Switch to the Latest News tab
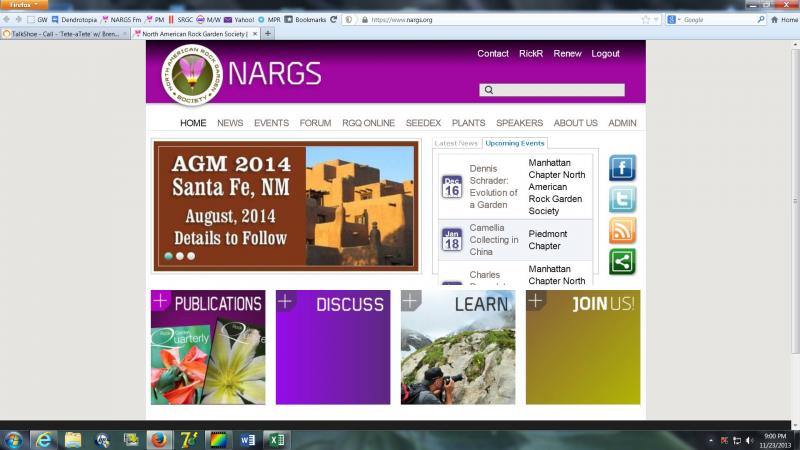The width and height of the screenshot is (800, 450). [x=456, y=143]
